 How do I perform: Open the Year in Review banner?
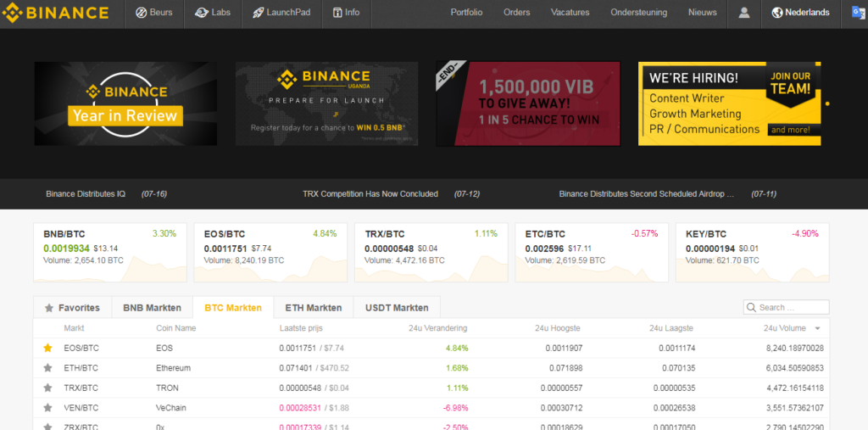click(125, 103)
